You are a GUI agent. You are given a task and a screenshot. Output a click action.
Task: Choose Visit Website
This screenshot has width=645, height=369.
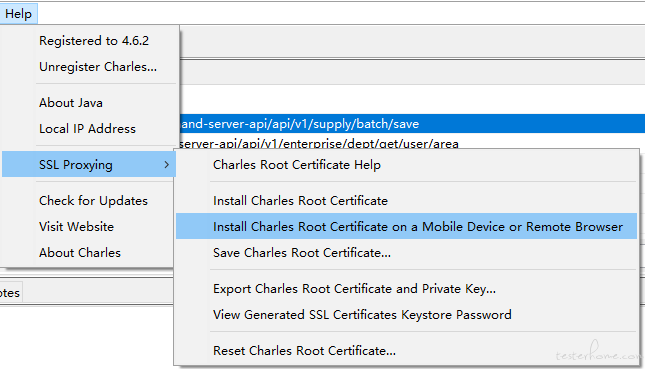point(77,227)
